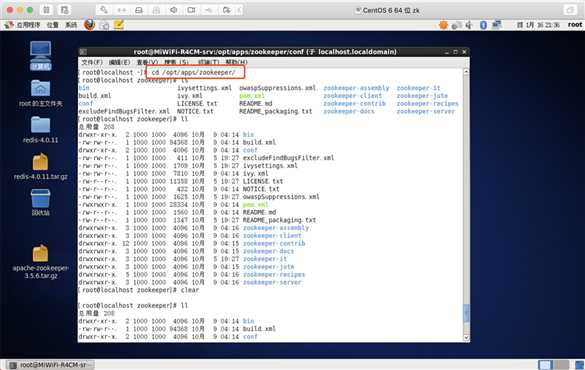Open the snapshot button in the VMware toolbar
The height and width of the screenshot is (370, 585).
click(x=65, y=10)
